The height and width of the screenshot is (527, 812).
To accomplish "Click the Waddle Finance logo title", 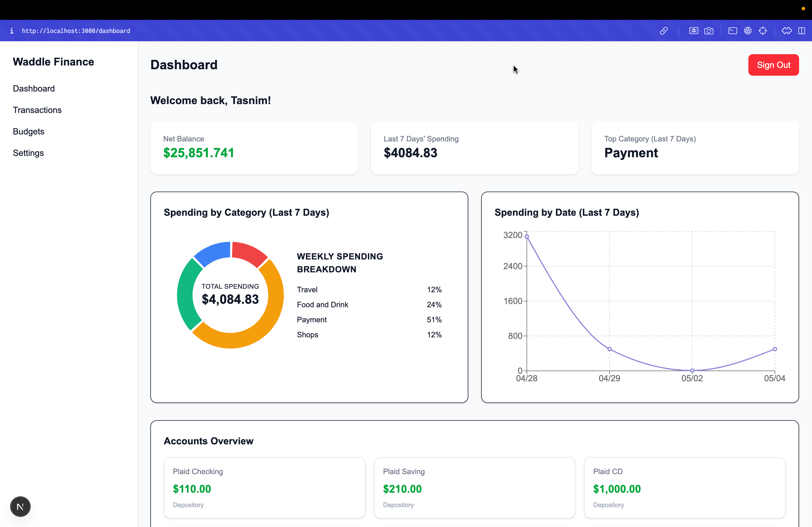I will [x=53, y=62].
